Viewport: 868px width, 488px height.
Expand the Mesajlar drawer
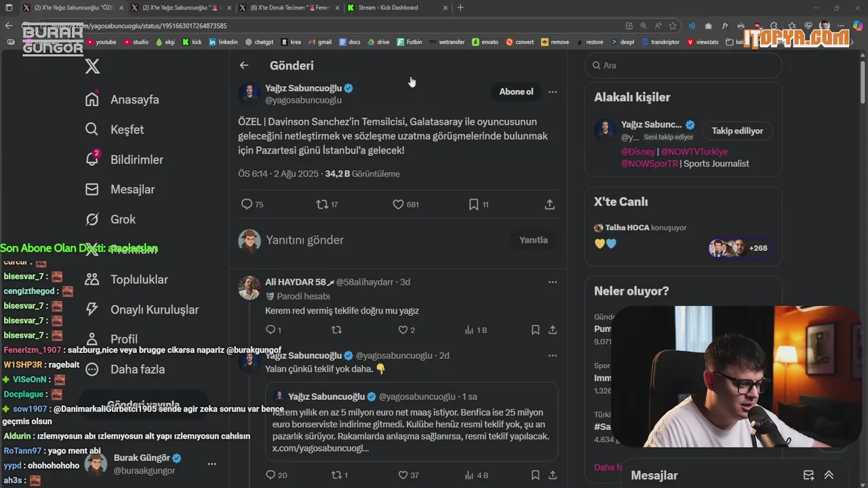coord(829,475)
